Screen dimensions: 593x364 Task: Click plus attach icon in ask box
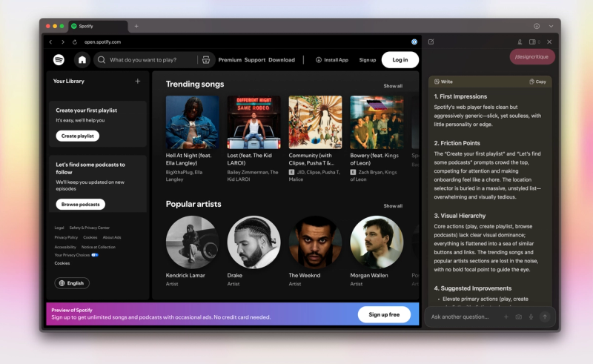[x=506, y=317]
